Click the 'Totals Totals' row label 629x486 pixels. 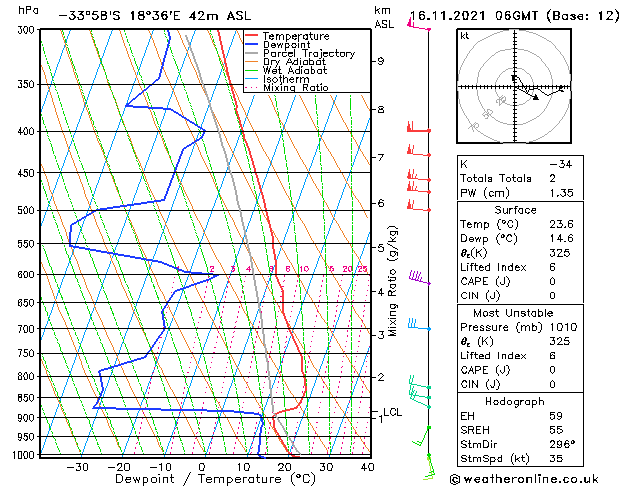[x=496, y=178]
